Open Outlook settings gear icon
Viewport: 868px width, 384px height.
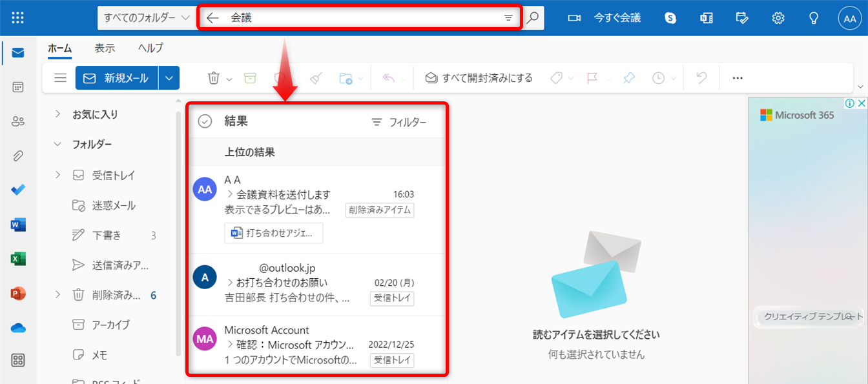[x=778, y=17]
